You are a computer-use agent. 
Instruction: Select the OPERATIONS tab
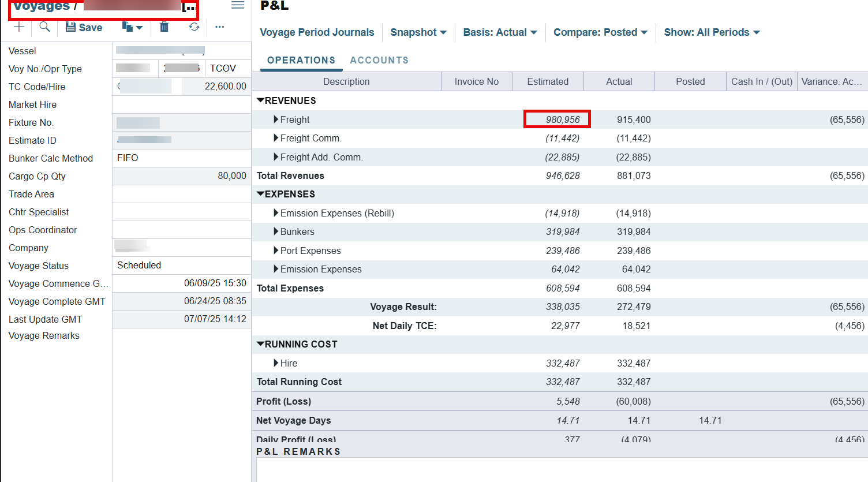[x=301, y=60]
